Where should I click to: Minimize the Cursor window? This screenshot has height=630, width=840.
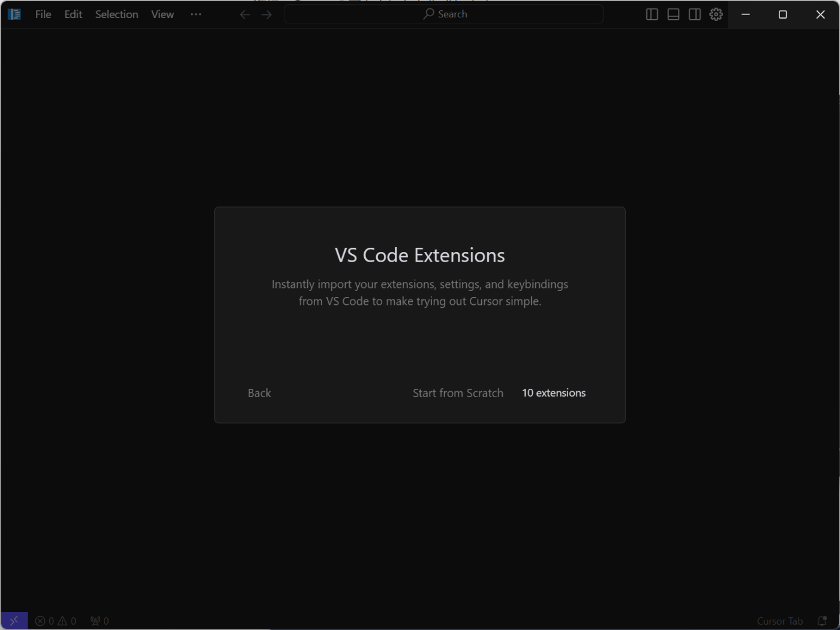pyautogui.click(x=746, y=14)
